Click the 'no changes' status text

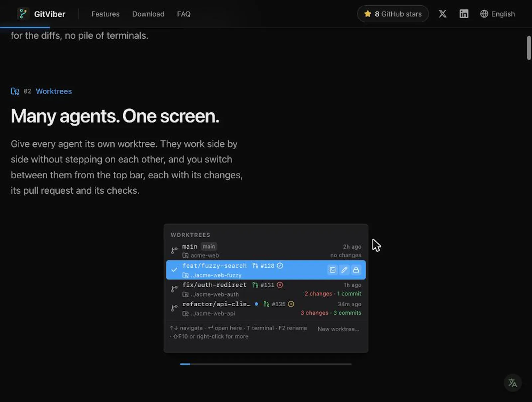[x=345, y=255]
